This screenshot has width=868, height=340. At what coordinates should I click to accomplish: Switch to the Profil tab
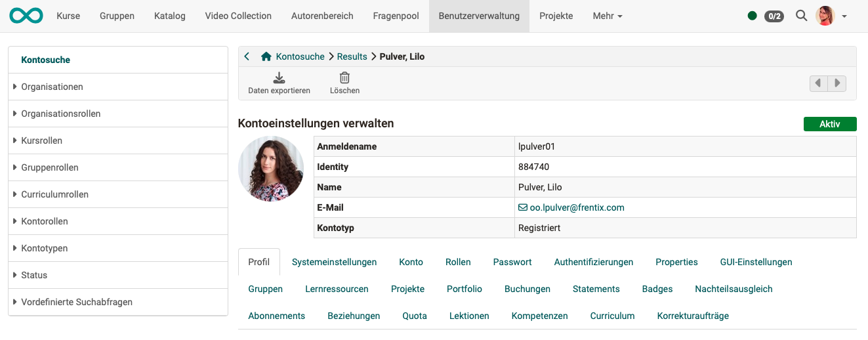[259, 262]
